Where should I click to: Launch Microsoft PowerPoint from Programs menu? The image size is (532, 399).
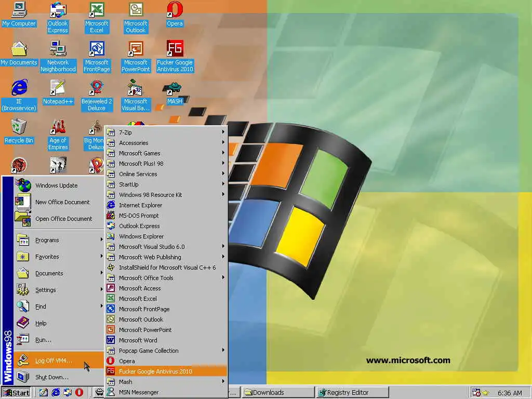pos(166,330)
